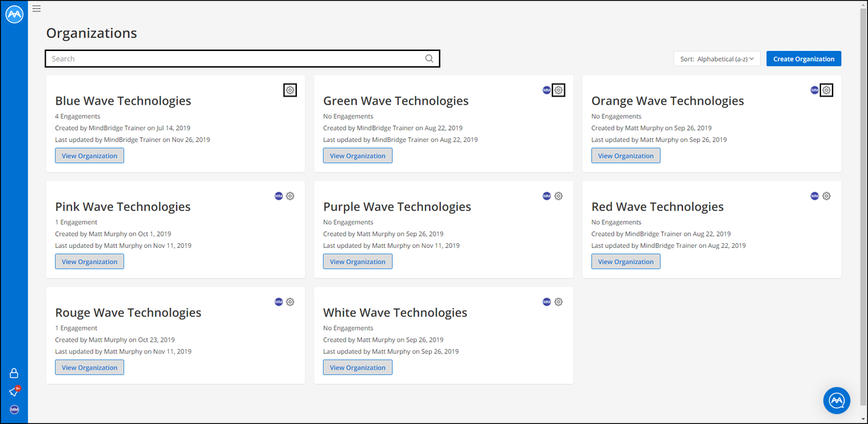The image size is (868, 424).
Task: View Organization for Pink Wave Technologies
Action: pos(89,262)
